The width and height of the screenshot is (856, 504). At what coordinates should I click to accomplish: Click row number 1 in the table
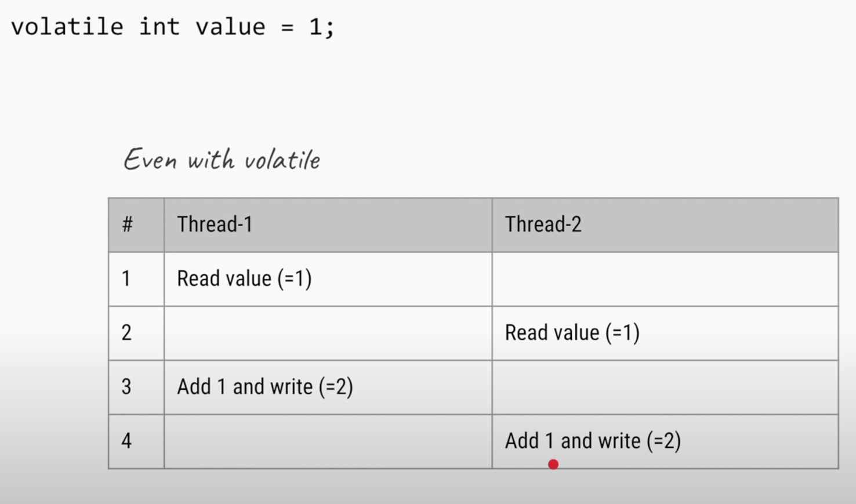pos(136,279)
